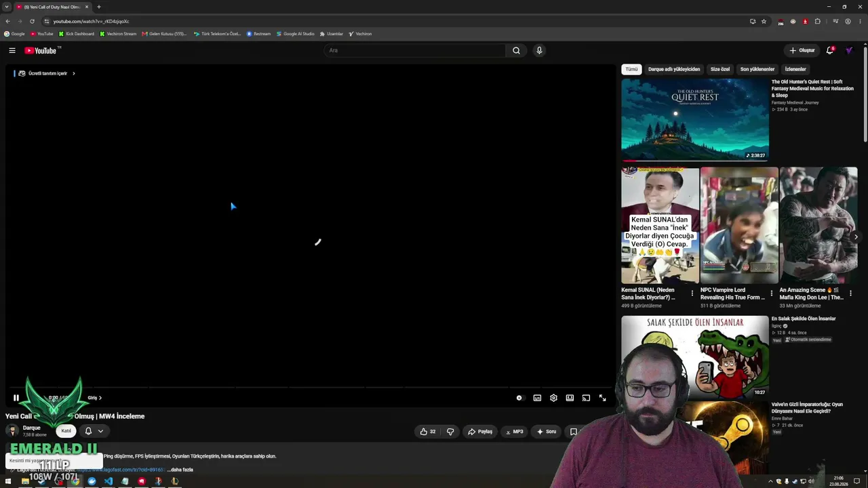This screenshot has height=488, width=868.
Task: Cast the video to a TV
Action: 586,398
